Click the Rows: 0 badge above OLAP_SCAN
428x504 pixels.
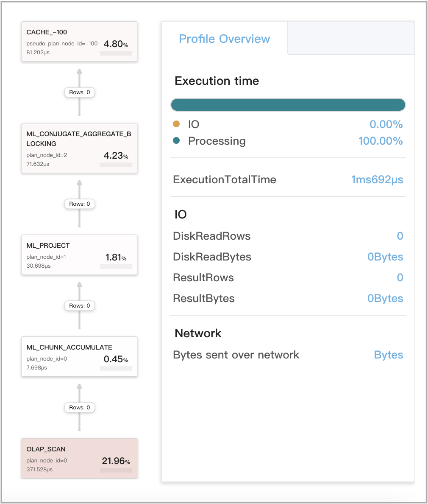(79, 407)
